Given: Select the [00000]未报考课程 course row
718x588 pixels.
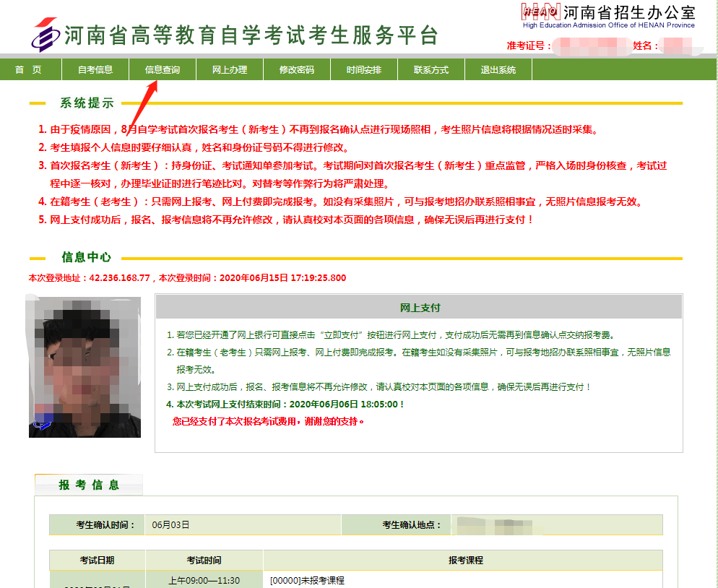Looking at the screenshot, I should pos(307,580).
